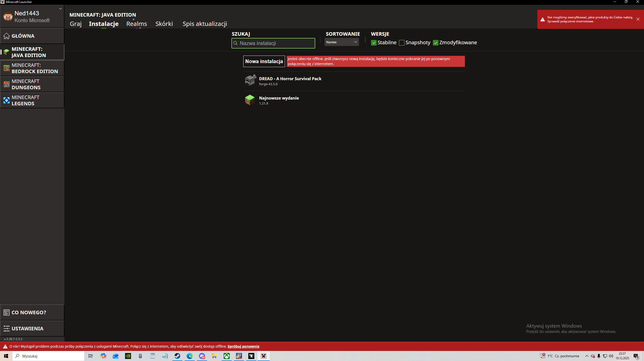Screen dimensions: 644x361
Task: Click DREAD Horror Survival Pack furnace icon
Action: click(250, 81)
